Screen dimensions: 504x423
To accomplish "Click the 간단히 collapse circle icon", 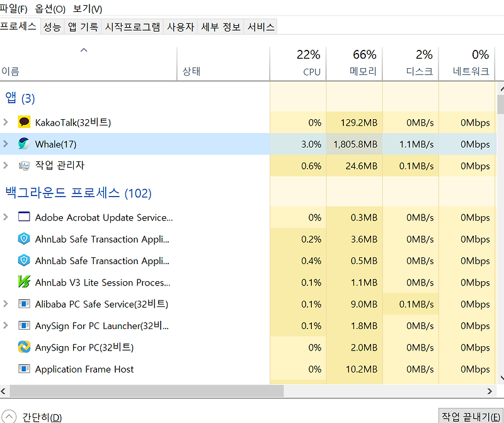I will point(9,417).
